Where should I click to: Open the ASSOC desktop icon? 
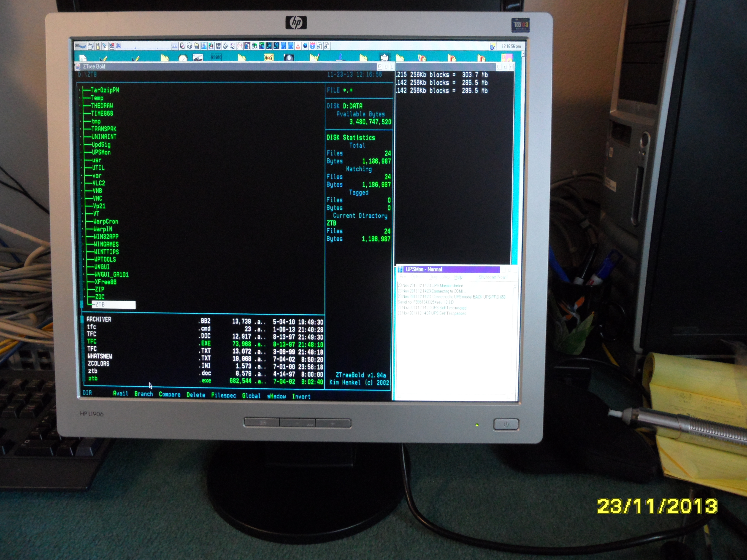[x=216, y=57]
